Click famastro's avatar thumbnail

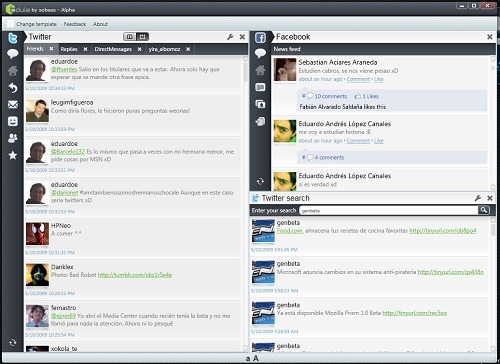37,316
